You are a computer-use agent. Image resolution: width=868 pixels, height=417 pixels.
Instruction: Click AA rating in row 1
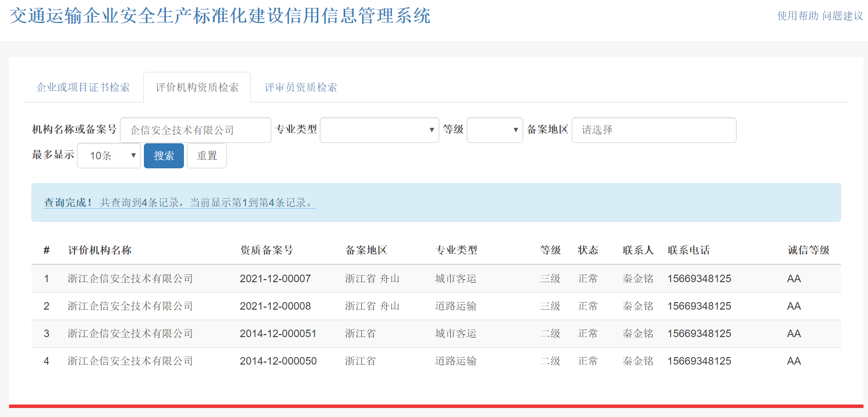pos(794,279)
